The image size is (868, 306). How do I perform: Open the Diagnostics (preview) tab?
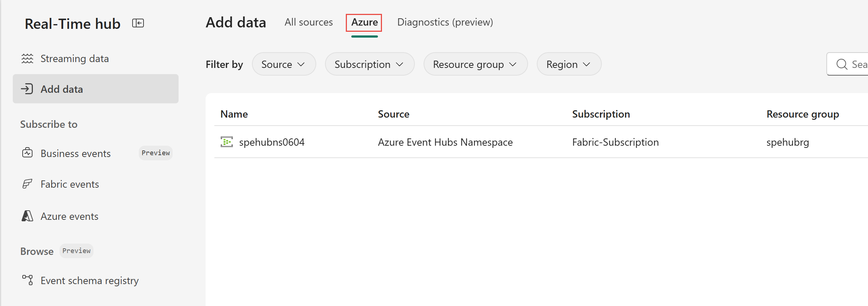tap(445, 22)
